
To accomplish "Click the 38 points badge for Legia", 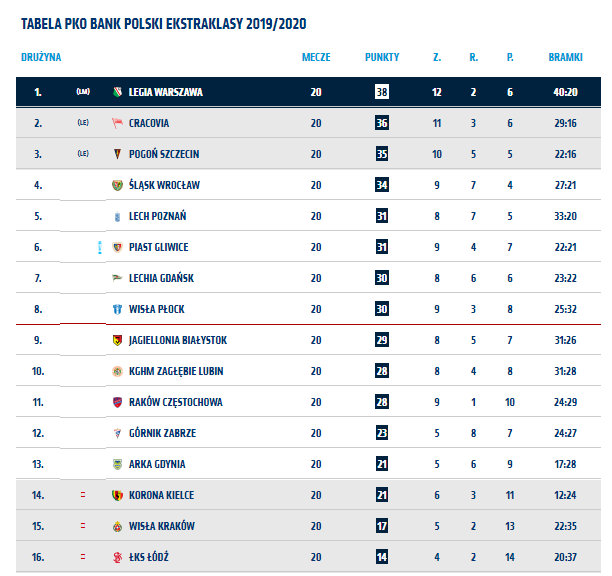I will [x=382, y=92].
